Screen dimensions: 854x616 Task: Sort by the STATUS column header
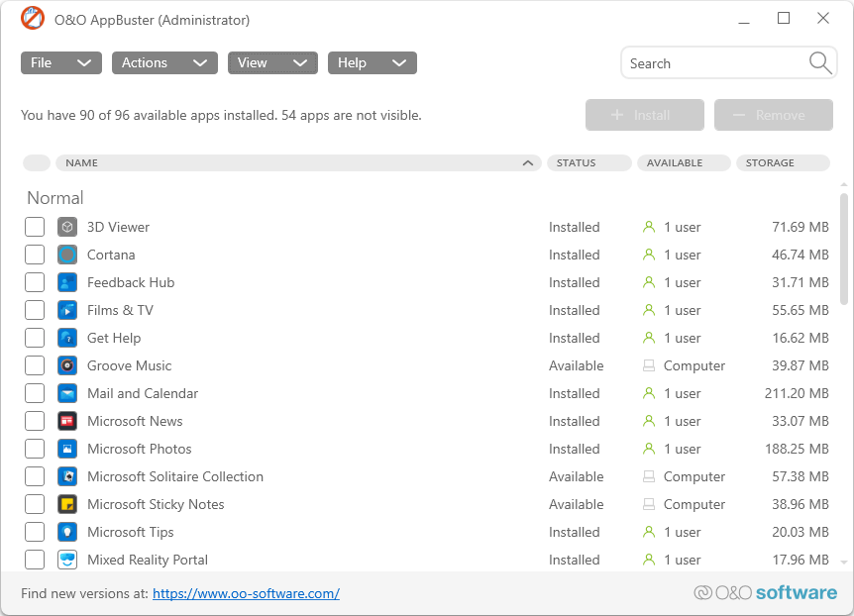pyautogui.click(x=589, y=162)
